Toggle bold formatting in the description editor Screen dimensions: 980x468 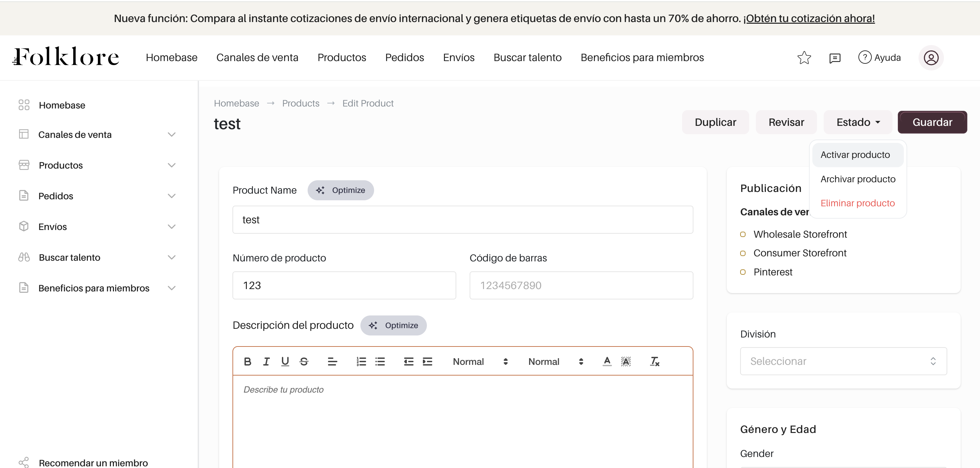click(x=248, y=361)
